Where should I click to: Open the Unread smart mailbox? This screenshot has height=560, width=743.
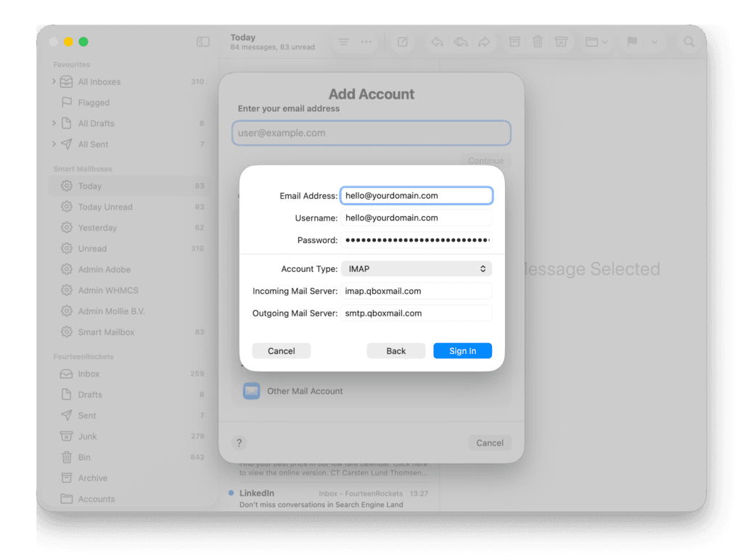(x=129, y=248)
